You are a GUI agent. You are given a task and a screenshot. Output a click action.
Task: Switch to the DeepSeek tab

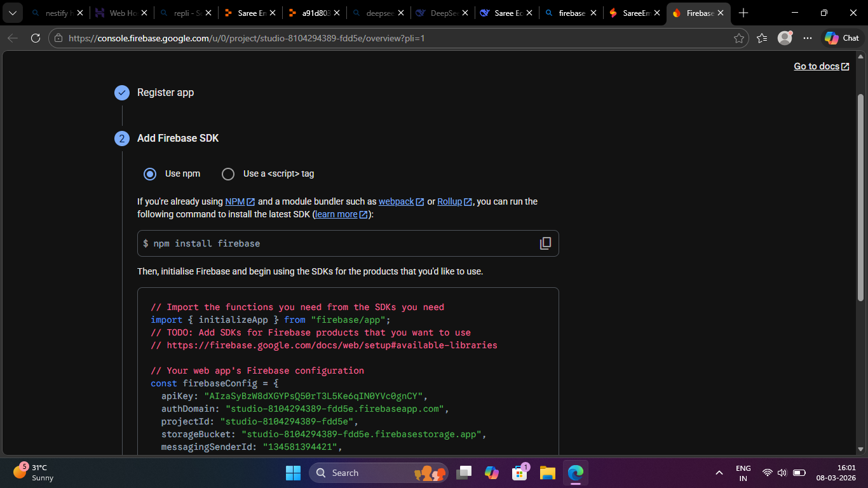point(438,13)
